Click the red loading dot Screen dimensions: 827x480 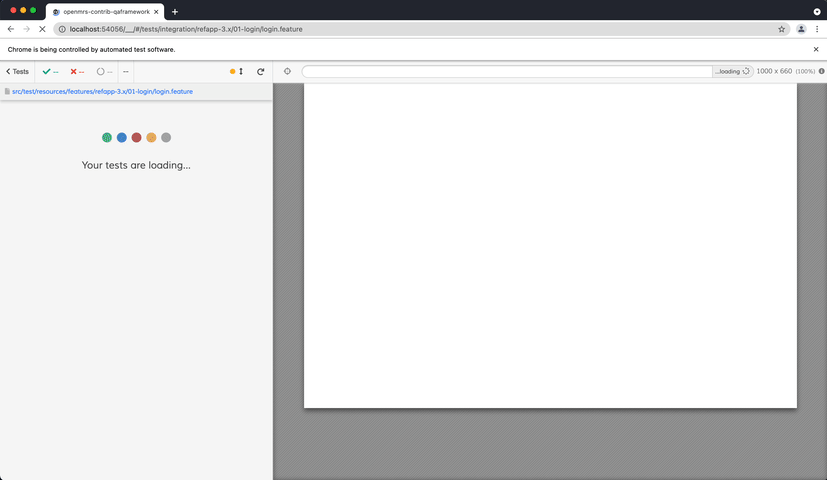click(x=137, y=138)
